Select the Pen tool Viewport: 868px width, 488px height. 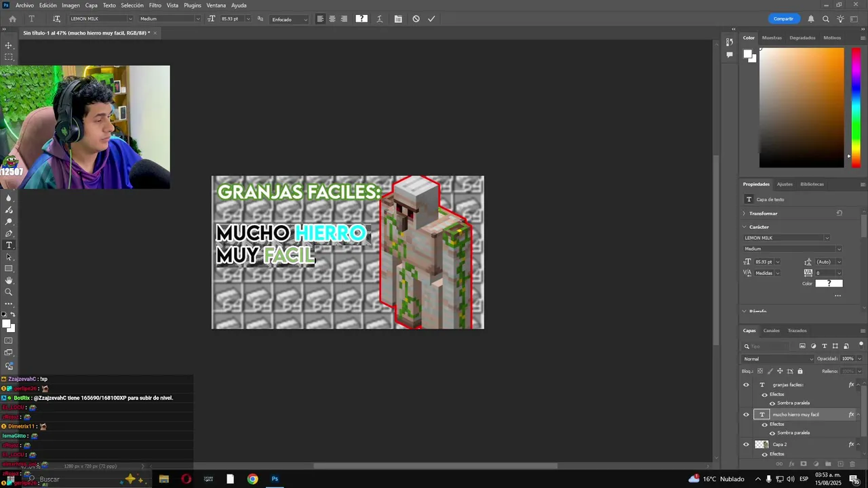[9, 233]
